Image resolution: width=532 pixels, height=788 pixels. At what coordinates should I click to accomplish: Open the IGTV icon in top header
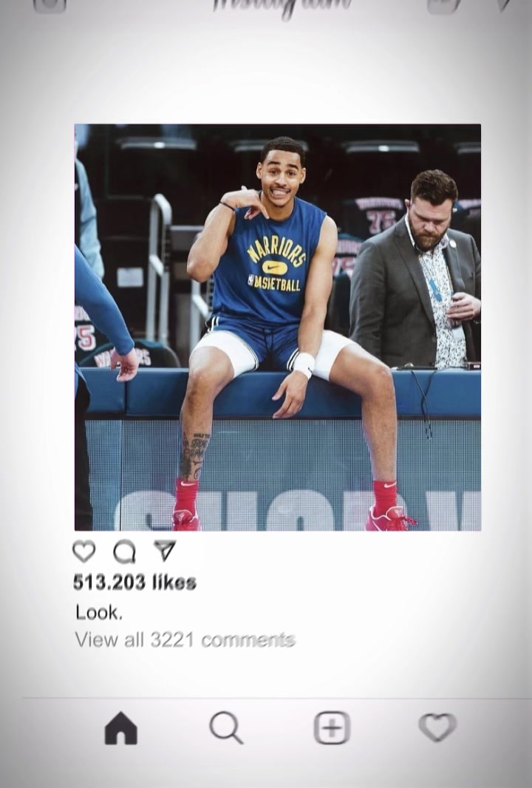[x=443, y=4]
